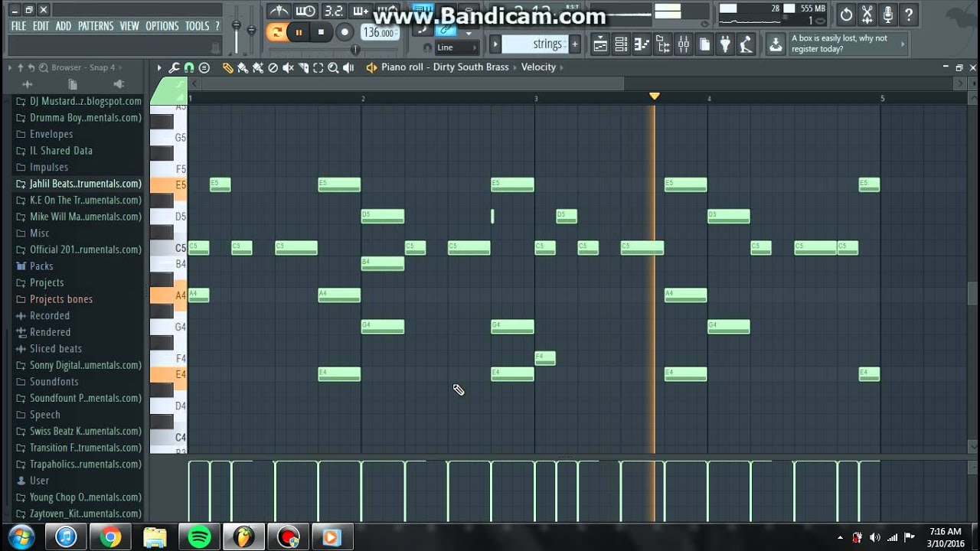This screenshot has height=551, width=980.
Task: Choose the Select marquee tool
Action: 318,67
